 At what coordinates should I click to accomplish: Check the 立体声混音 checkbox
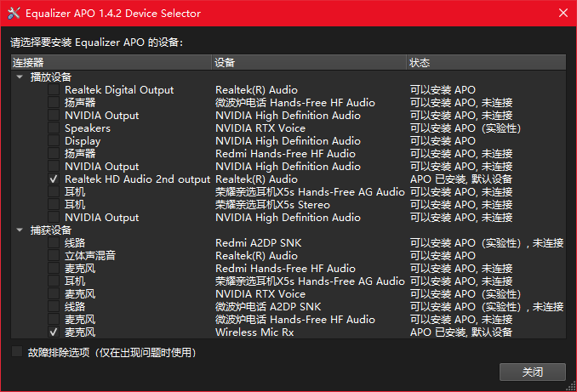tap(54, 256)
